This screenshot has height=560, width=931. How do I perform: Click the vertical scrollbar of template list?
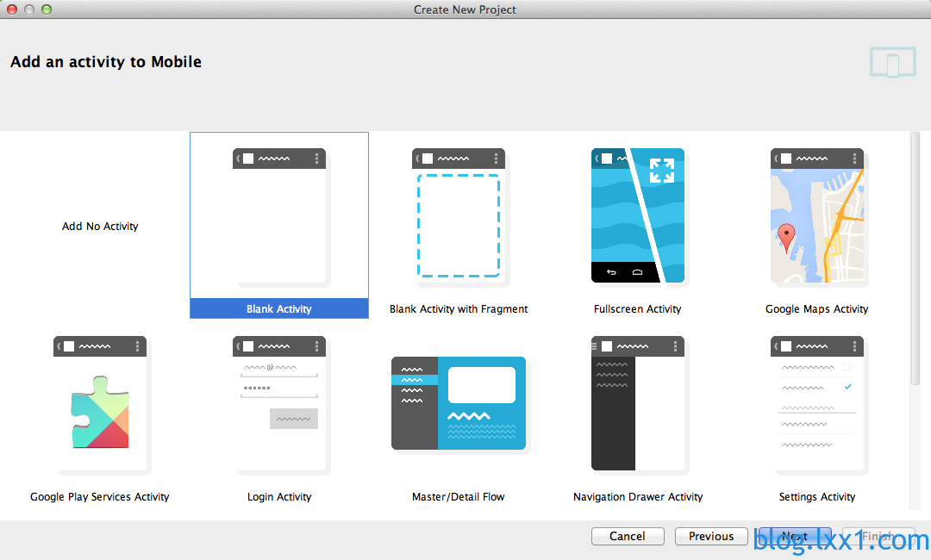(x=915, y=258)
